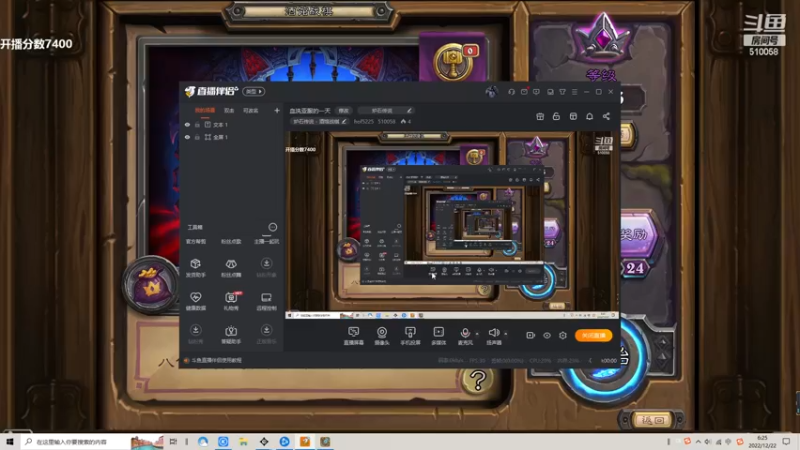Toggle the unlock padlock icon above preview
The width and height of the screenshot is (800, 450).
tap(556, 116)
